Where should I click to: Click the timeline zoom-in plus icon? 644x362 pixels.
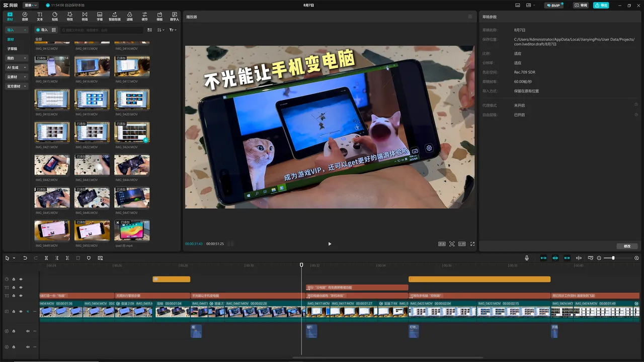click(636, 258)
